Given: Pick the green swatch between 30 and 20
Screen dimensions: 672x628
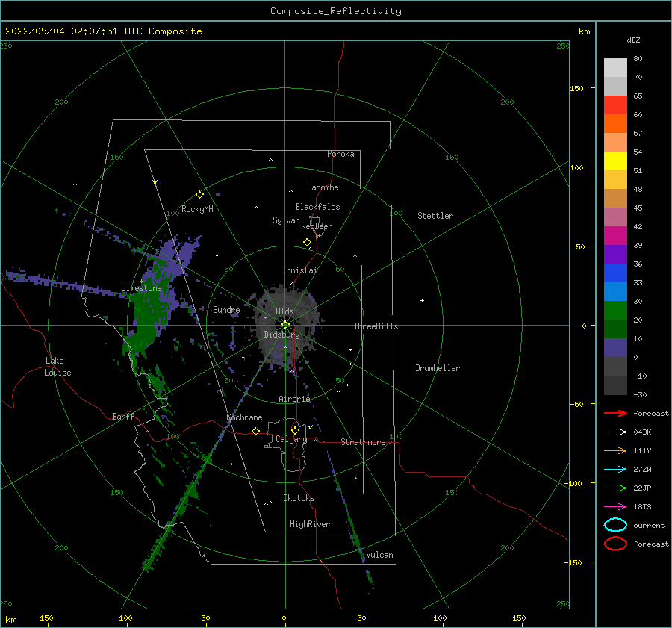Looking at the screenshot, I should (615, 311).
